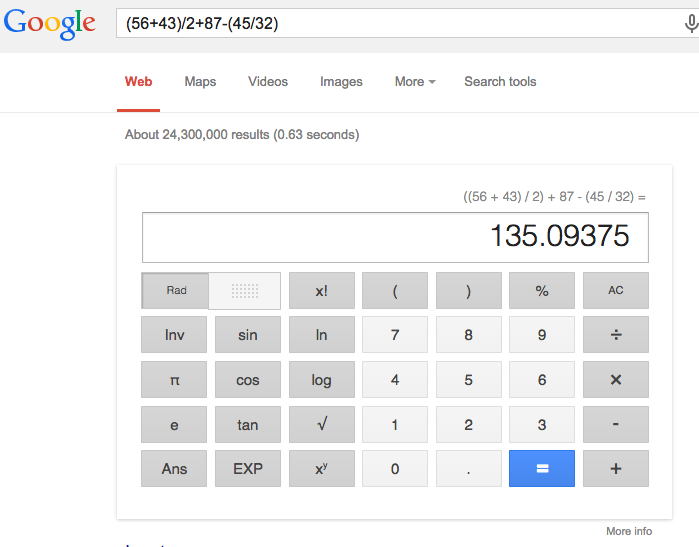The width and height of the screenshot is (699, 547).
Task: Expand the More dropdown menu
Action: [x=415, y=82]
